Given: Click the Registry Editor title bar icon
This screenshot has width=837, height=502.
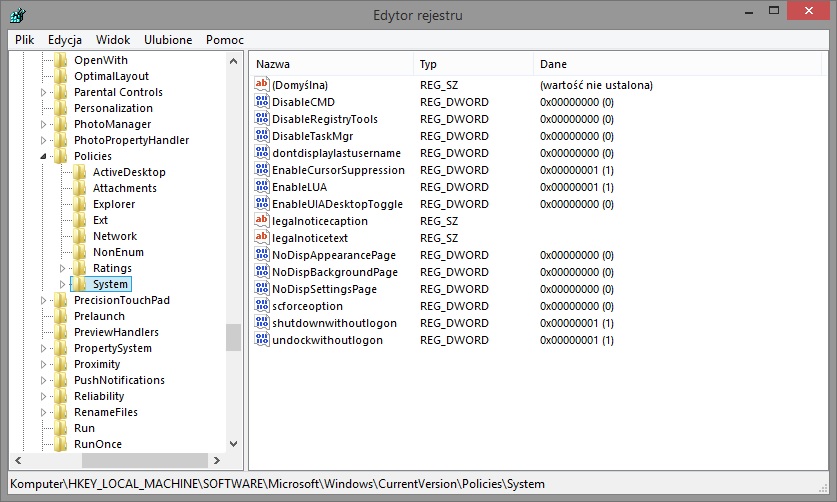Looking at the screenshot, I should click(x=18, y=15).
